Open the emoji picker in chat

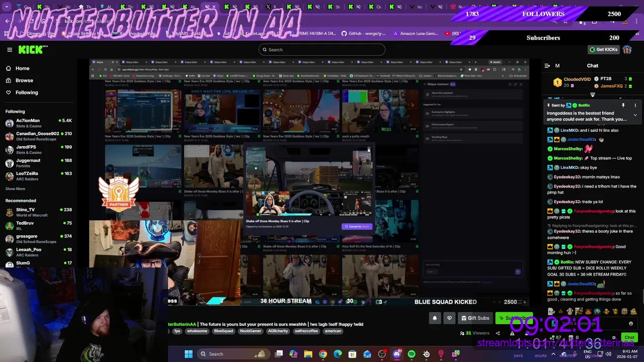point(631,324)
